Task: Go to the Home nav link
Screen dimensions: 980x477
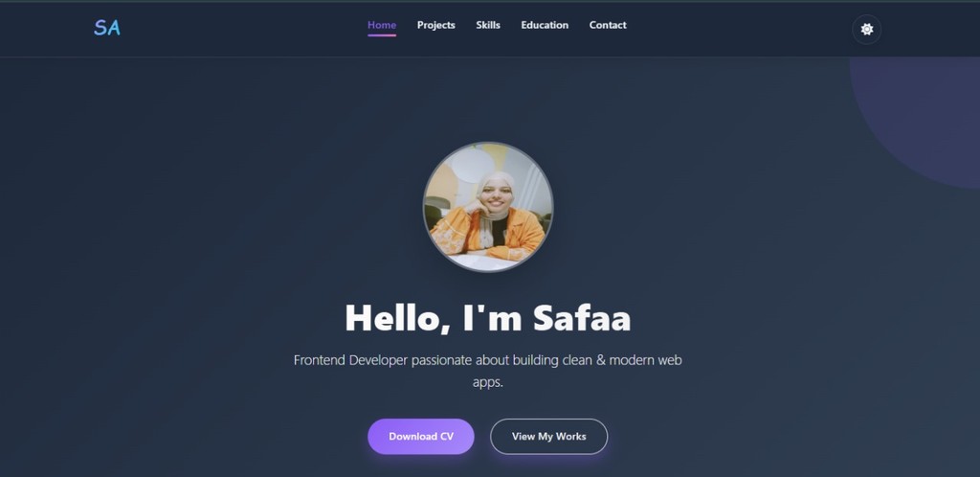Action: coord(382,25)
